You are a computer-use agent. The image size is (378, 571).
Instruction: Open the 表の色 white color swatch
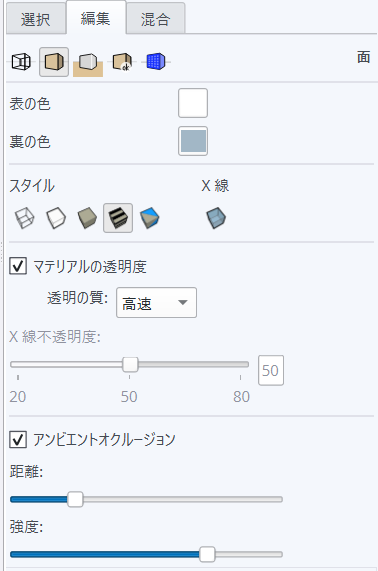[193, 103]
